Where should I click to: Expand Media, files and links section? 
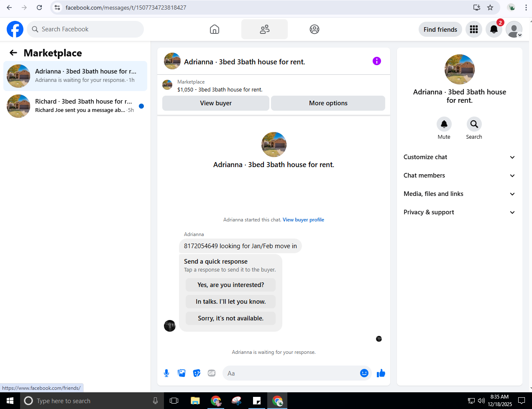(459, 194)
